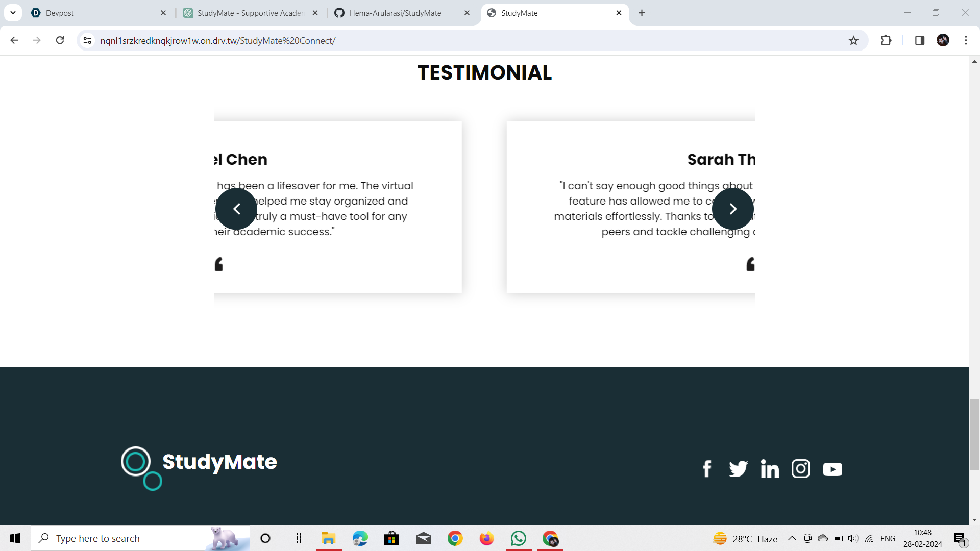Image resolution: width=980 pixels, height=551 pixels.
Task: Open the Twitter icon in the footer
Action: pyautogui.click(x=738, y=468)
